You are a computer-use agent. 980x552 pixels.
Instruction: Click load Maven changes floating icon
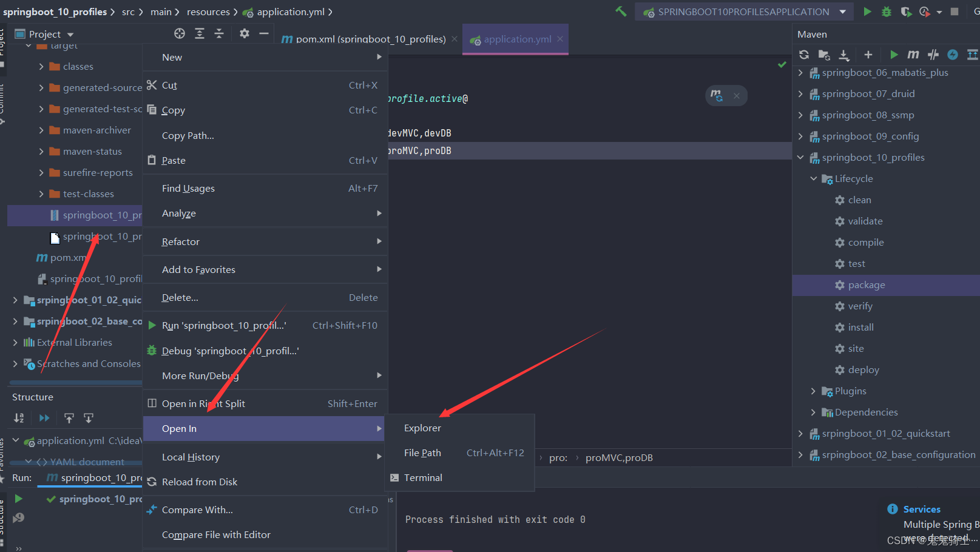717,95
